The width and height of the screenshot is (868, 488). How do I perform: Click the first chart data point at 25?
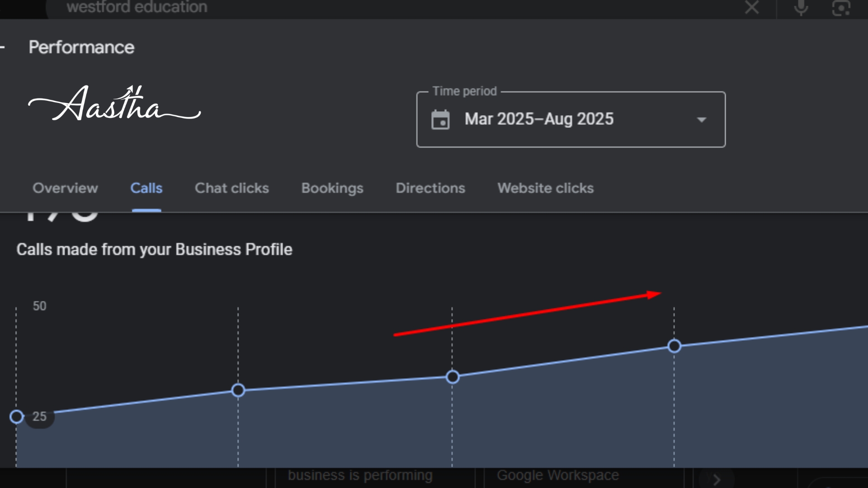coord(17,417)
